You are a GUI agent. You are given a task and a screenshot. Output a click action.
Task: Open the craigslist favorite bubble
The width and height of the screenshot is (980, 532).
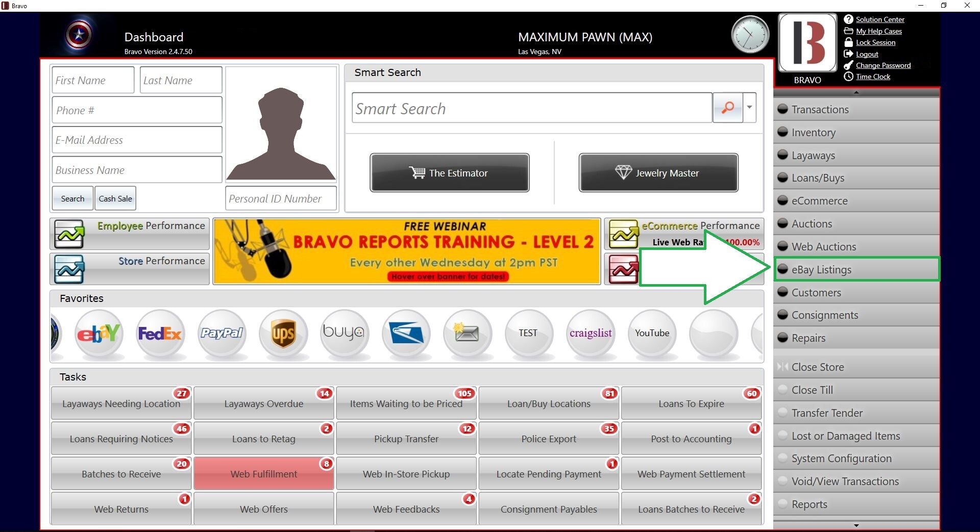[x=591, y=334]
